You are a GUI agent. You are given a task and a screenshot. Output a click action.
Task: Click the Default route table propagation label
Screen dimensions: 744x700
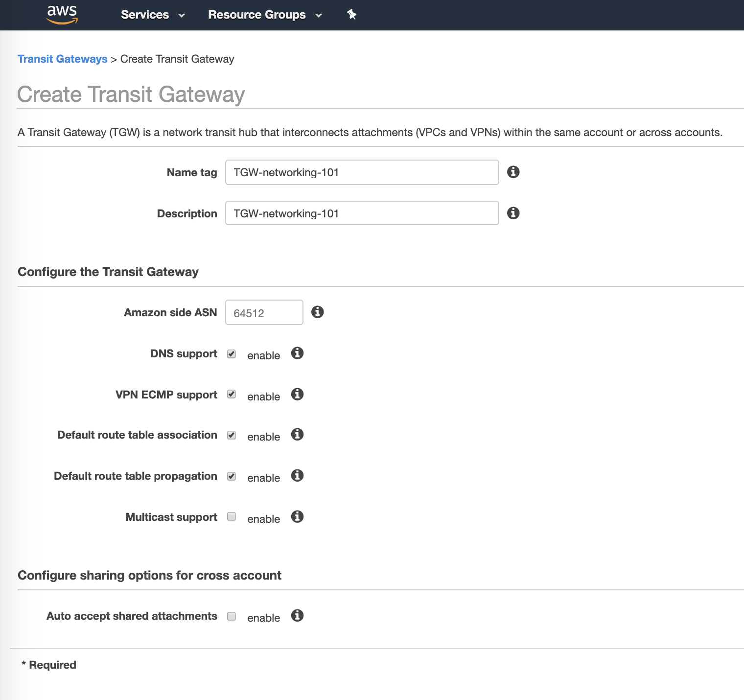tap(136, 476)
